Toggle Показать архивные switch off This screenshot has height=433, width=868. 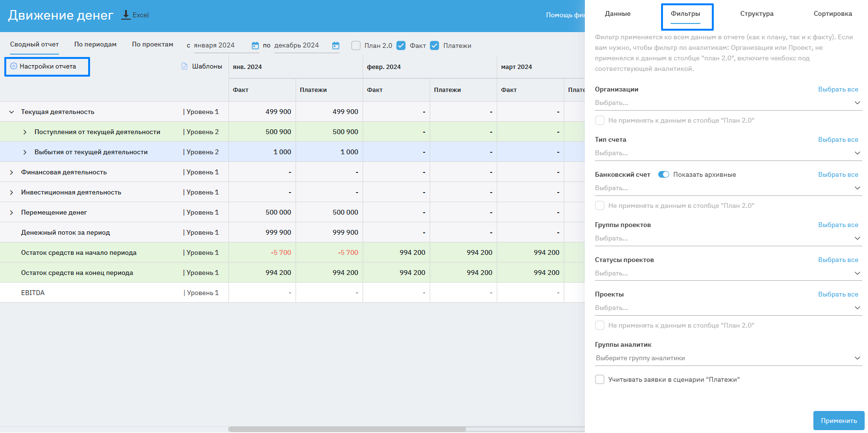(x=663, y=174)
